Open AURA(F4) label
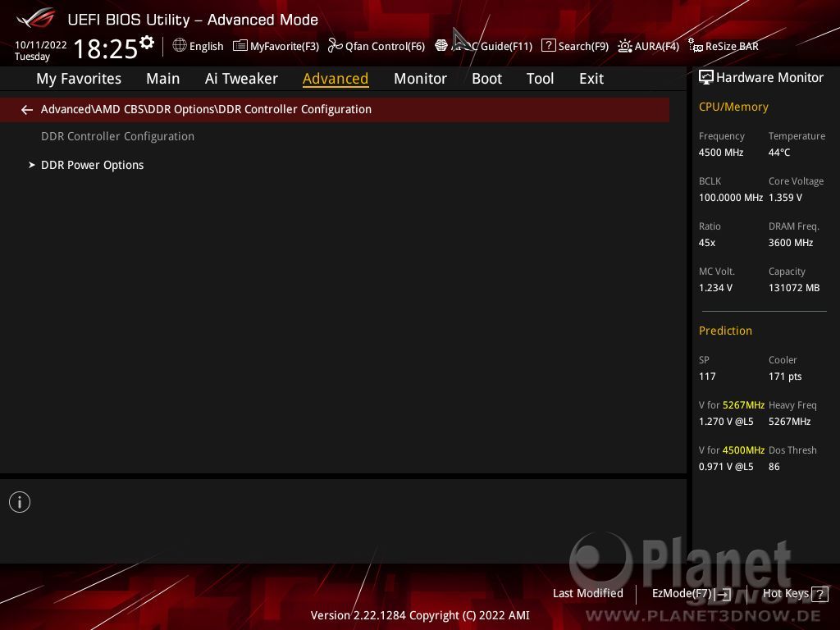The height and width of the screenshot is (630, 840). point(657,46)
